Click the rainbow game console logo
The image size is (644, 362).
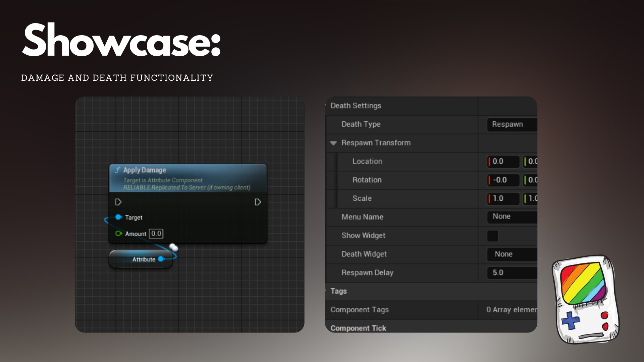(x=585, y=299)
